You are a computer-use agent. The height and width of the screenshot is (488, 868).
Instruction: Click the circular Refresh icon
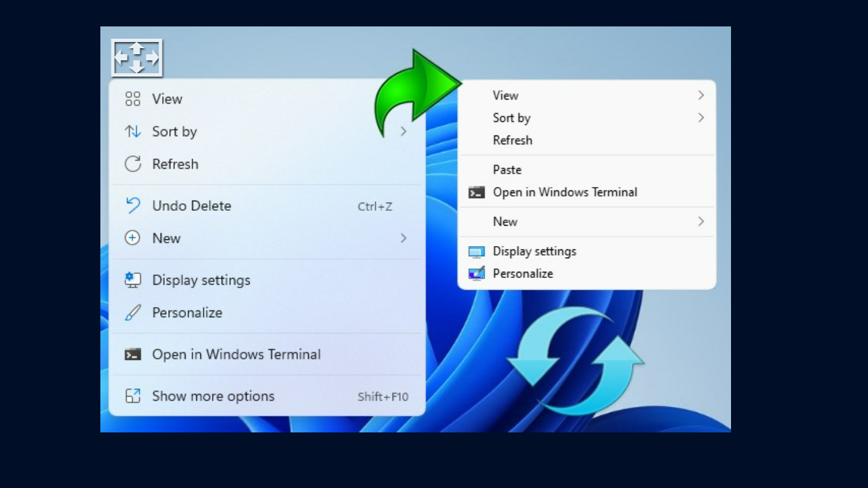coord(133,164)
